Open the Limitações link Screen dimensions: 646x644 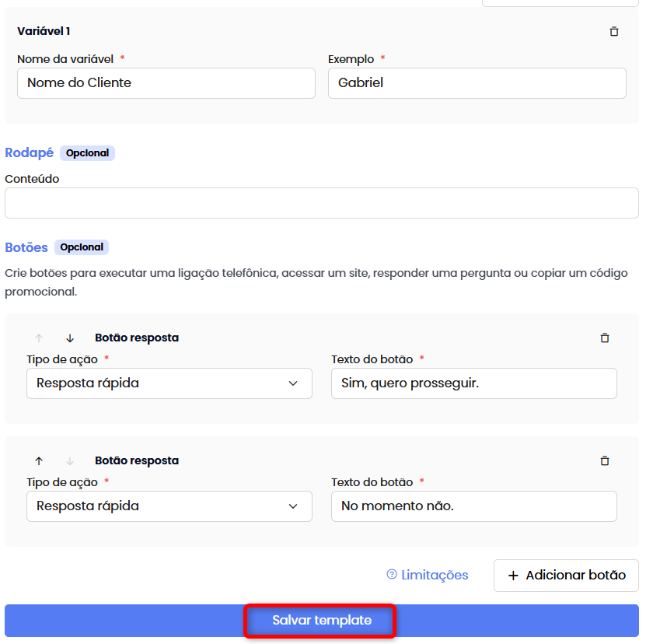(434, 575)
